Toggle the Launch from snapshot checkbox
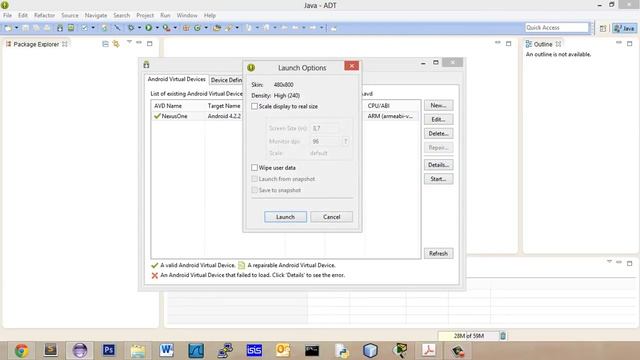This screenshot has height=360, width=640. (254, 179)
